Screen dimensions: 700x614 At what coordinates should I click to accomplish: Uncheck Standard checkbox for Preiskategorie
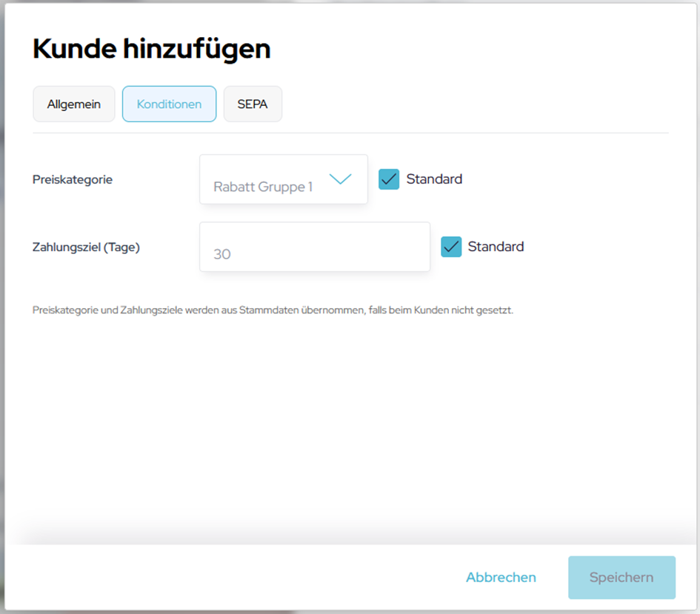[x=389, y=179]
